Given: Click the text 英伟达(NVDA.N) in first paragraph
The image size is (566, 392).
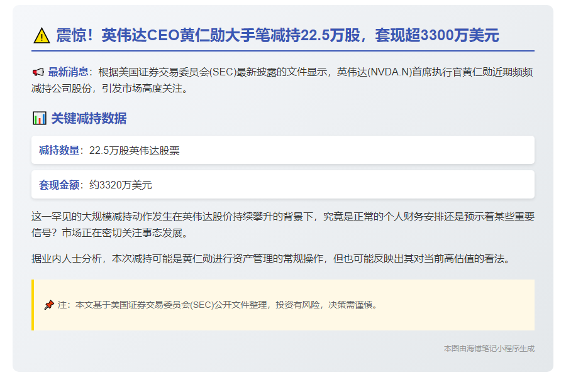Looking at the screenshot, I should tap(374, 72).
